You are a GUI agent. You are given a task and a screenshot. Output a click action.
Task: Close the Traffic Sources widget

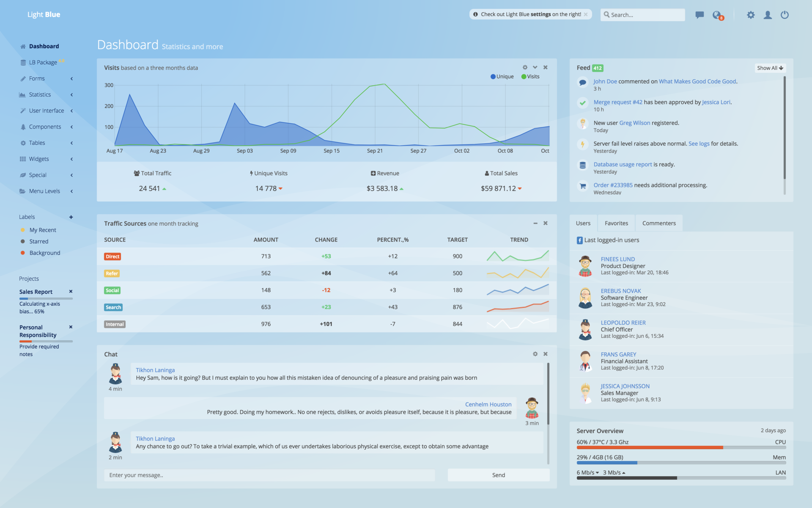(x=546, y=223)
